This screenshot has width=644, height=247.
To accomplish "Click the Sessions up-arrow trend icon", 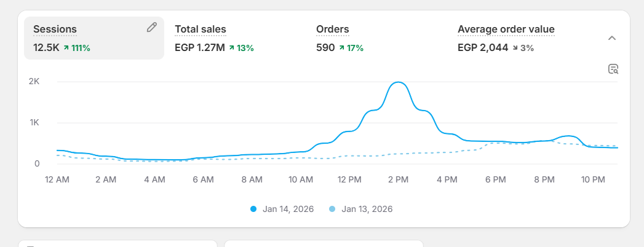I will point(67,47).
